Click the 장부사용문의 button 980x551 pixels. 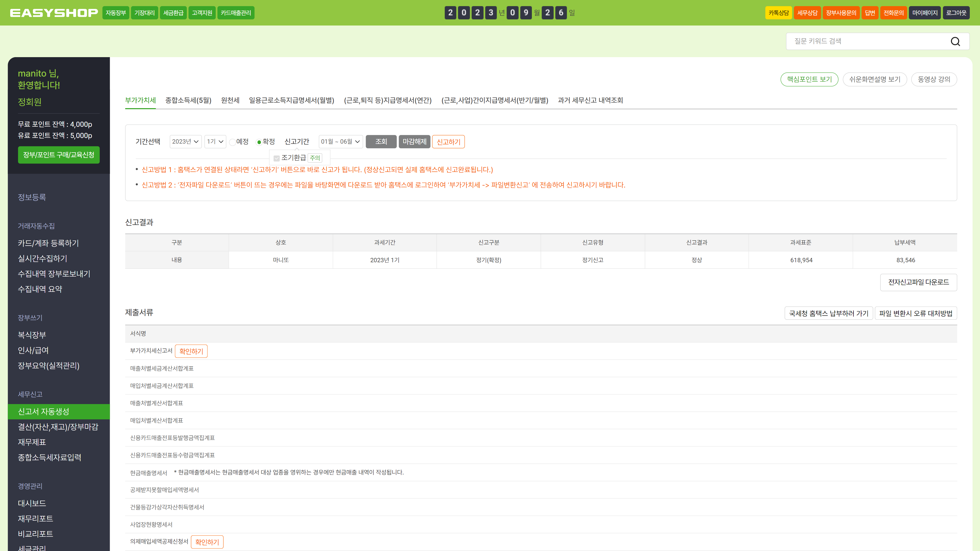tap(841, 13)
